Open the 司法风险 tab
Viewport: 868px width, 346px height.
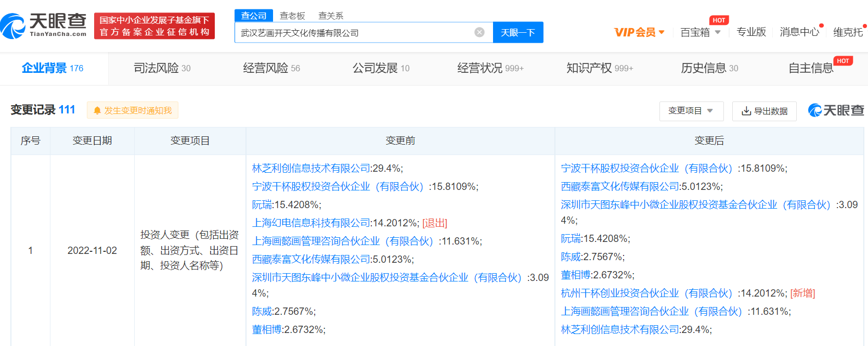(162, 68)
